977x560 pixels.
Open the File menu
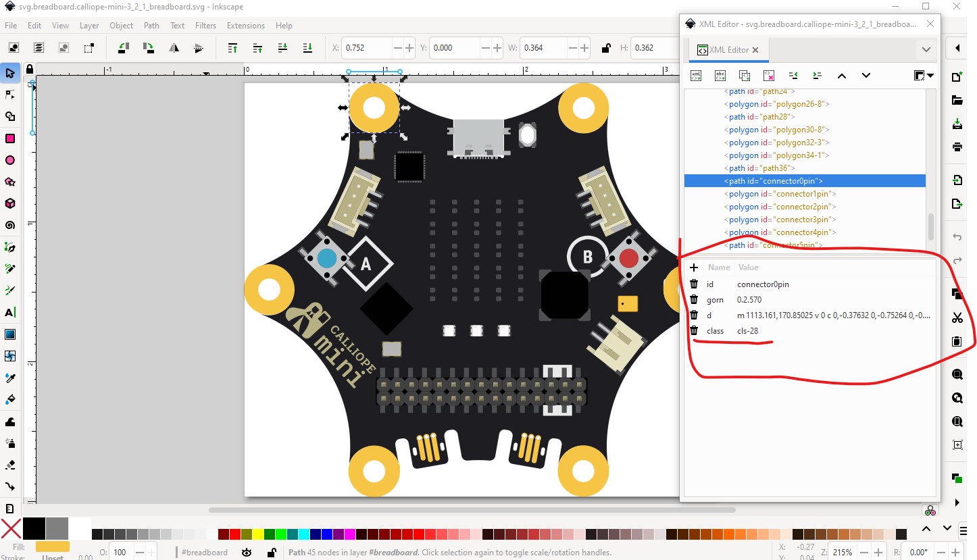tap(11, 26)
